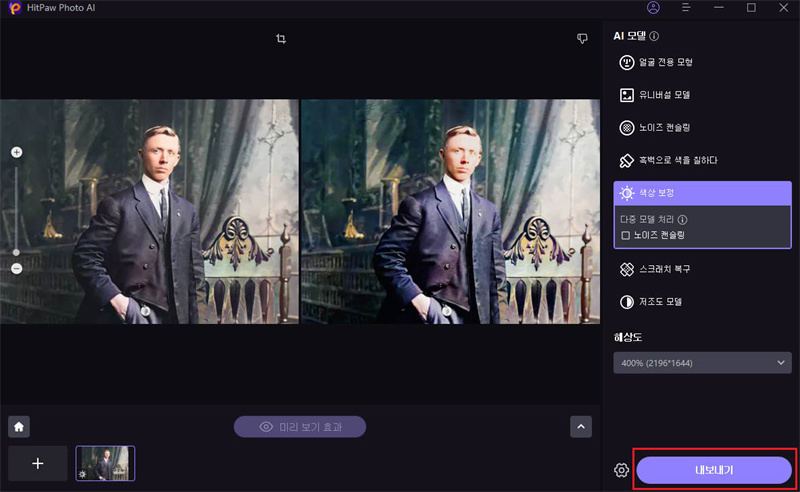
Task: Select the crop tool icon
Action: [281, 39]
